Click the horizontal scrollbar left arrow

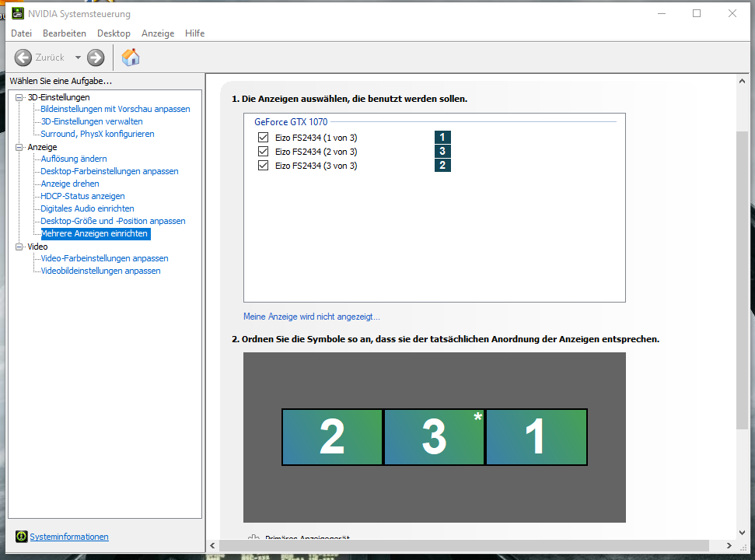[212, 545]
